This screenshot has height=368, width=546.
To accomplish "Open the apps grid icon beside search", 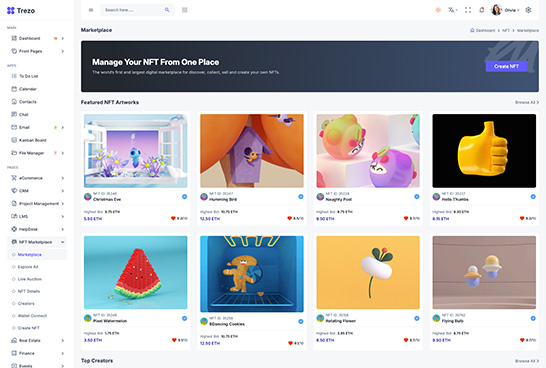I will pyautogui.click(x=185, y=10).
